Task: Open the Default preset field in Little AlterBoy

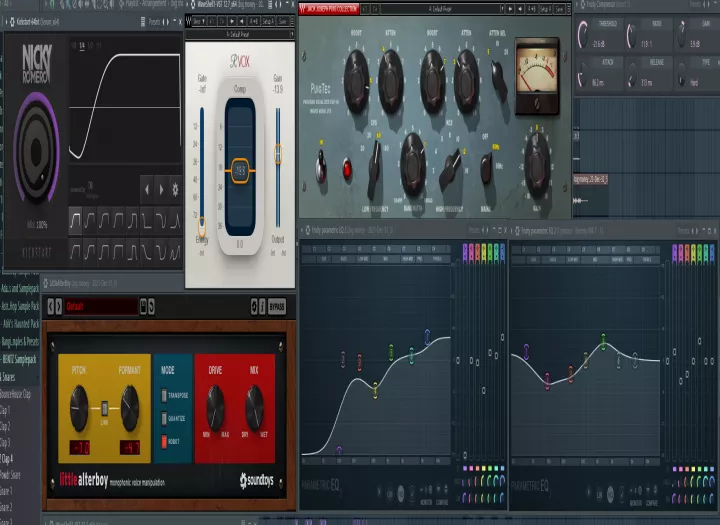Action: [101, 306]
